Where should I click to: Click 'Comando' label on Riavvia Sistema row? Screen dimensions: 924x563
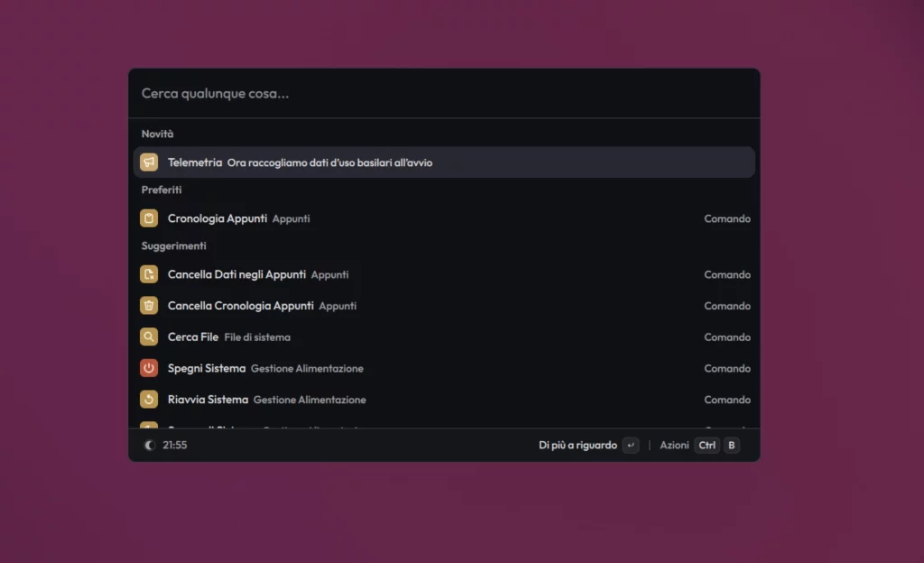click(x=727, y=400)
